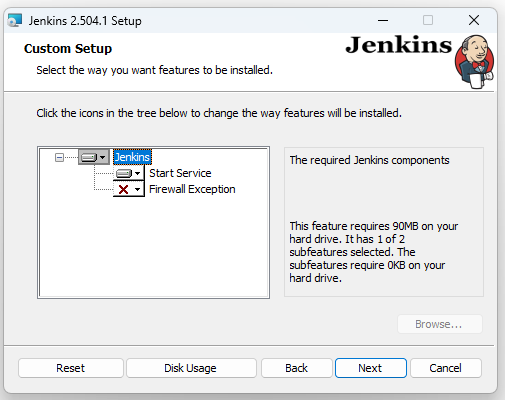Click the Jenkins butler logo
This screenshot has width=505, height=400.
(474, 62)
